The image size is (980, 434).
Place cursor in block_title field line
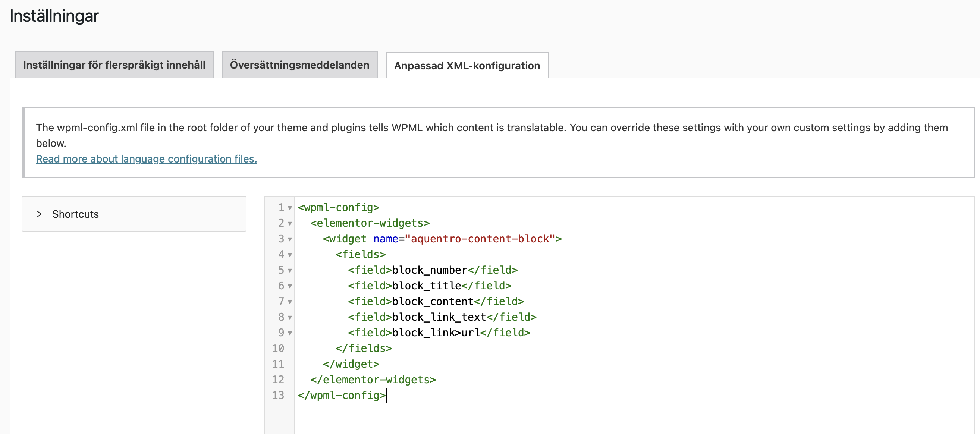[x=426, y=286]
